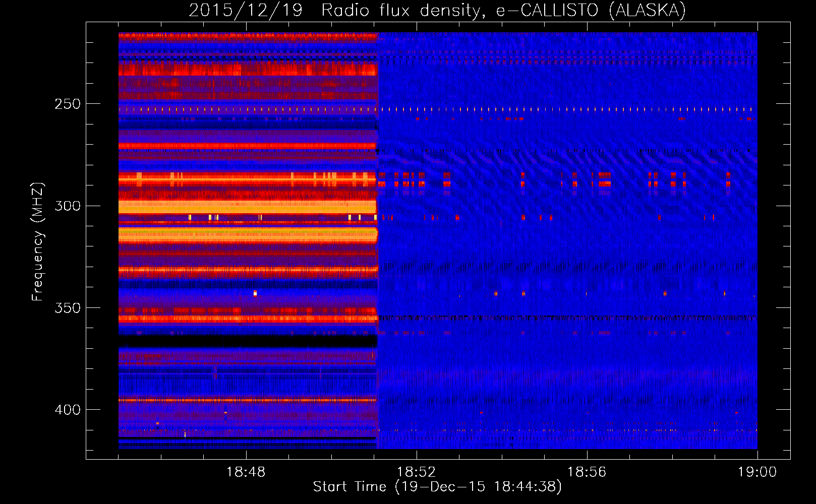Viewport: 816px width, 504px height.
Task: Click the 'e-CALLISTO (ALASKA)' text in the title
Action: coord(591,11)
